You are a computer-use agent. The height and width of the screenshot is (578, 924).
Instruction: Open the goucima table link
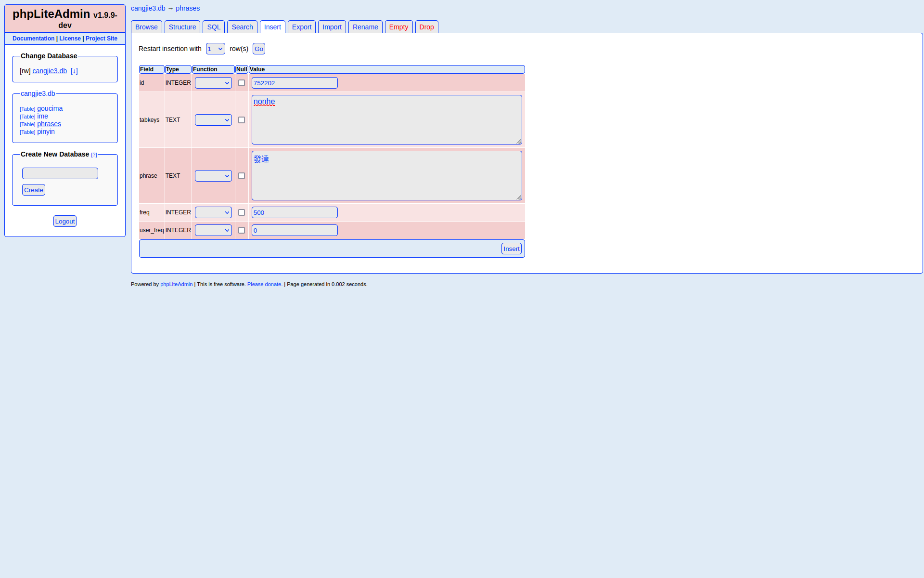click(x=50, y=108)
